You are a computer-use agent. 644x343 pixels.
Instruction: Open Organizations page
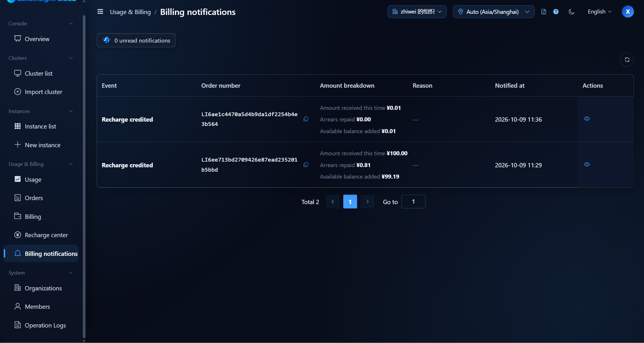(41, 288)
